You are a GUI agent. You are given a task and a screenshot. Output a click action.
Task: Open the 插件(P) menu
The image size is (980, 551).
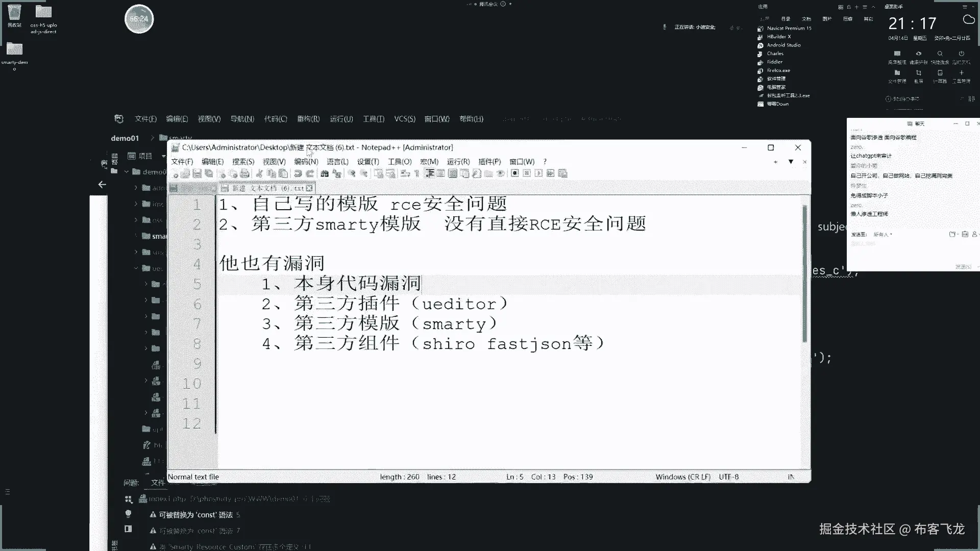pyautogui.click(x=489, y=162)
